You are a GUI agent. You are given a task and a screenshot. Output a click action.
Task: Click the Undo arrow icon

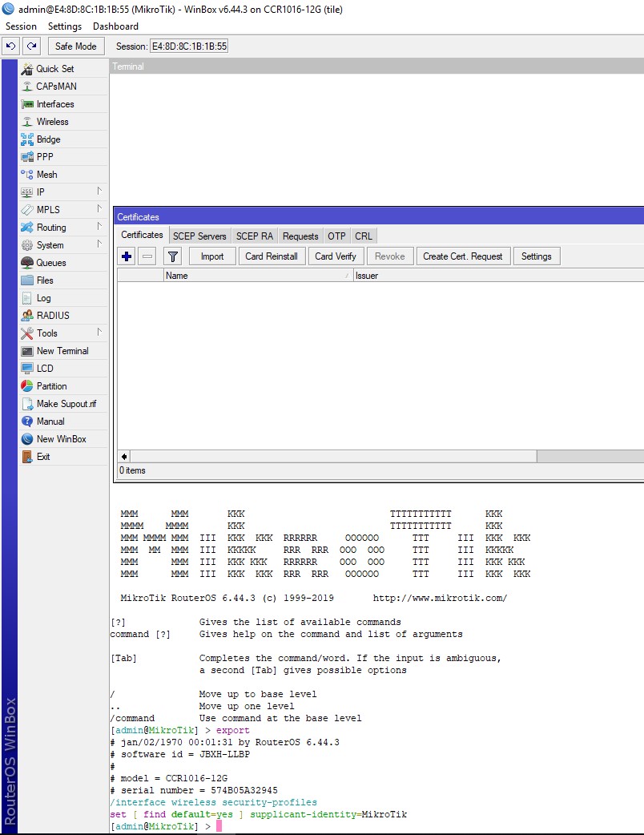[x=10, y=46]
